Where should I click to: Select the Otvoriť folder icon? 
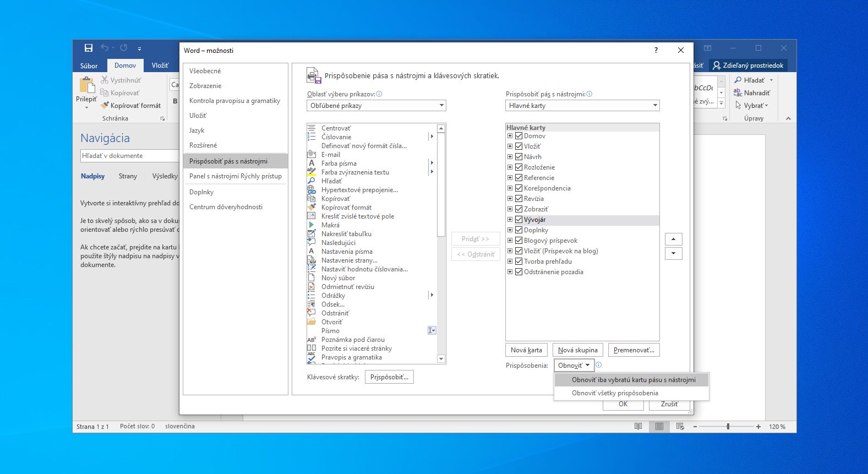pyautogui.click(x=312, y=322)
